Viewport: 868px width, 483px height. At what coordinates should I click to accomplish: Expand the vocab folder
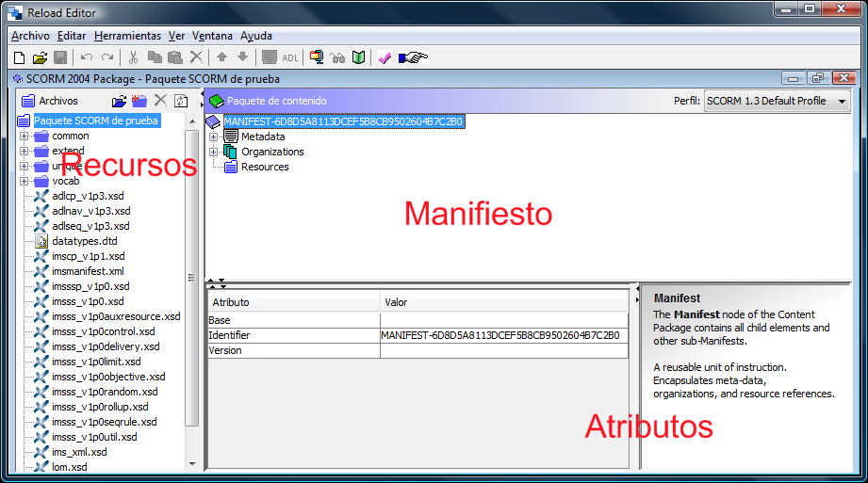[x=24, y=181]
